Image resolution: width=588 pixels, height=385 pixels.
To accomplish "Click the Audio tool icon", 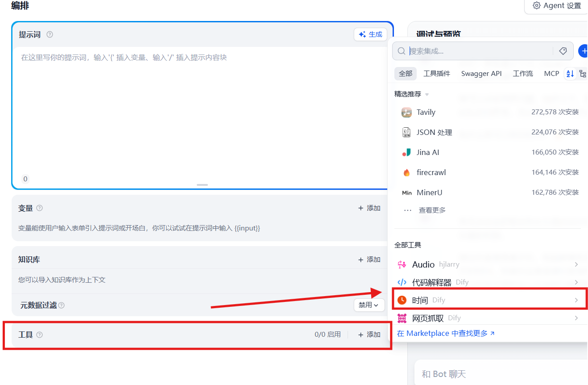I will (402, 264).
